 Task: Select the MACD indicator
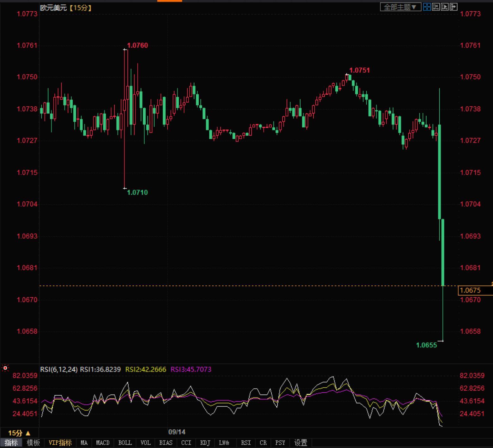point(103,443)
